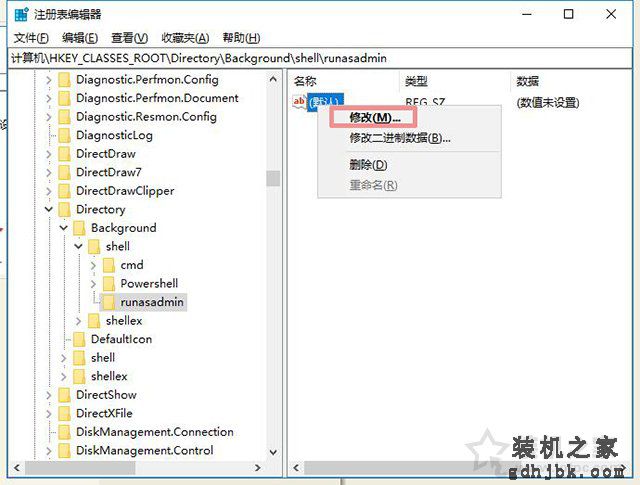Expand the Diagnostic.Perfmon.Config key
This screenshot has width=640, height=485.
(x=49, y=80)
